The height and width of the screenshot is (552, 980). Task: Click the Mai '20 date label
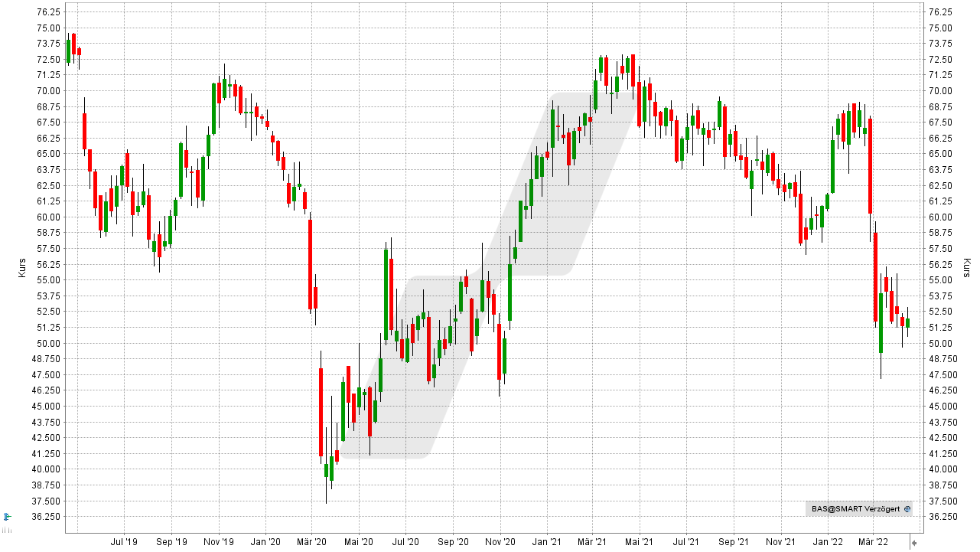(x=357, y=542)
